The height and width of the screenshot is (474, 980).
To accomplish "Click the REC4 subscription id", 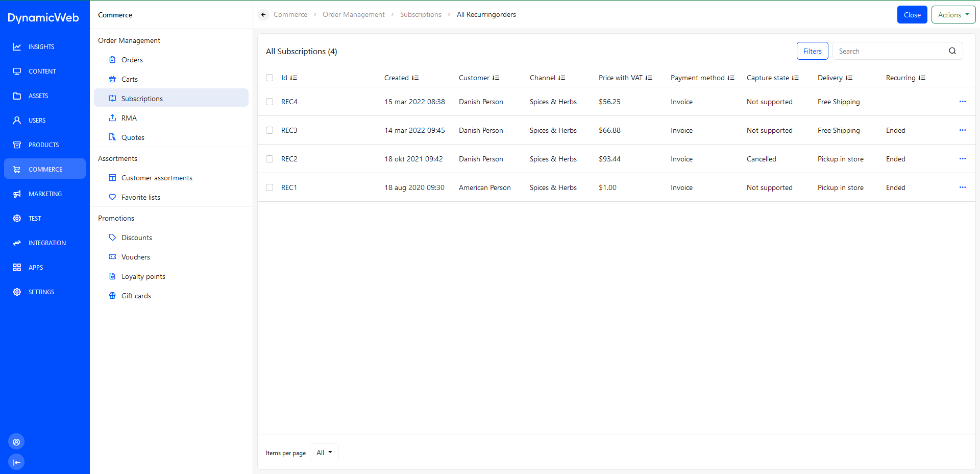I will 289,102.
